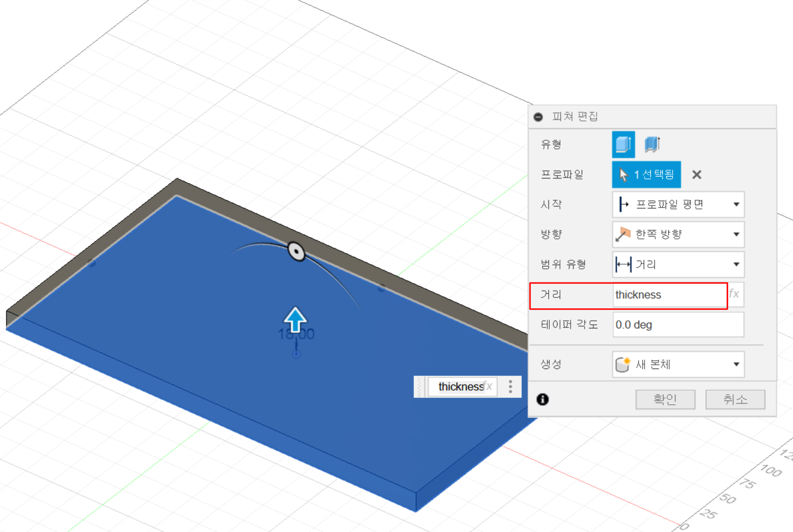This screenshot has width=793, height=532.
Task: Select the solid extrude type icon
Action: (x=623, y=144)
